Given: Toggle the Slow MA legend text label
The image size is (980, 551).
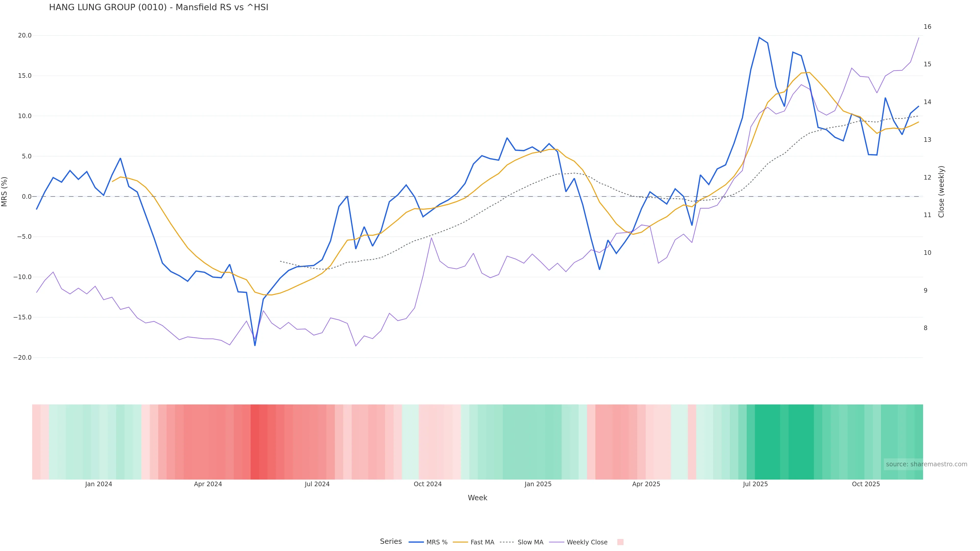Looking at the screenshot, I should (530, 542).
